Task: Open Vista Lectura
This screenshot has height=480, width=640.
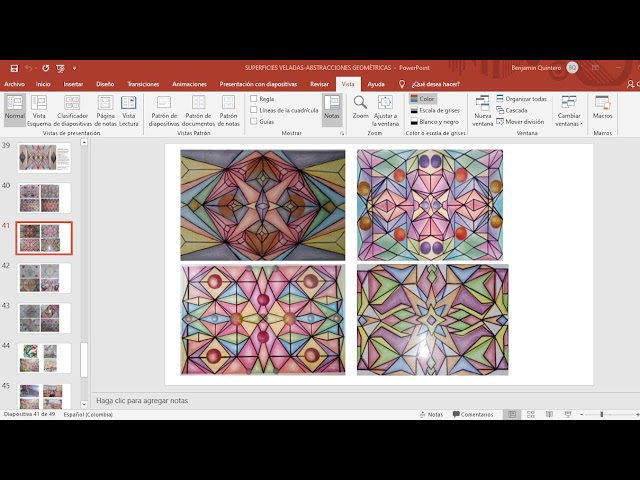Action: tap(129, 110)
